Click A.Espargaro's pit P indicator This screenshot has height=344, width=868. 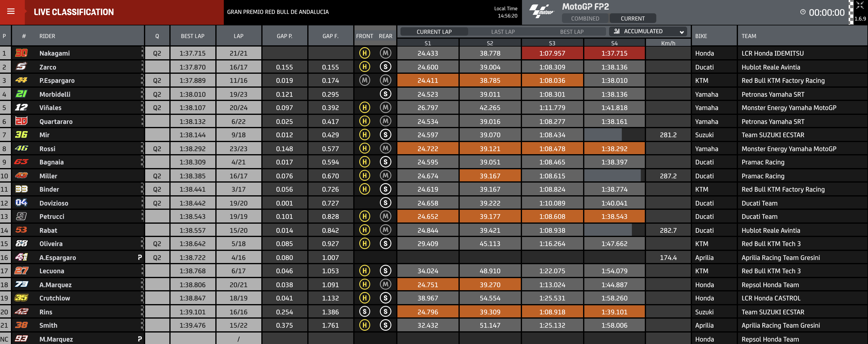point(140,257)
